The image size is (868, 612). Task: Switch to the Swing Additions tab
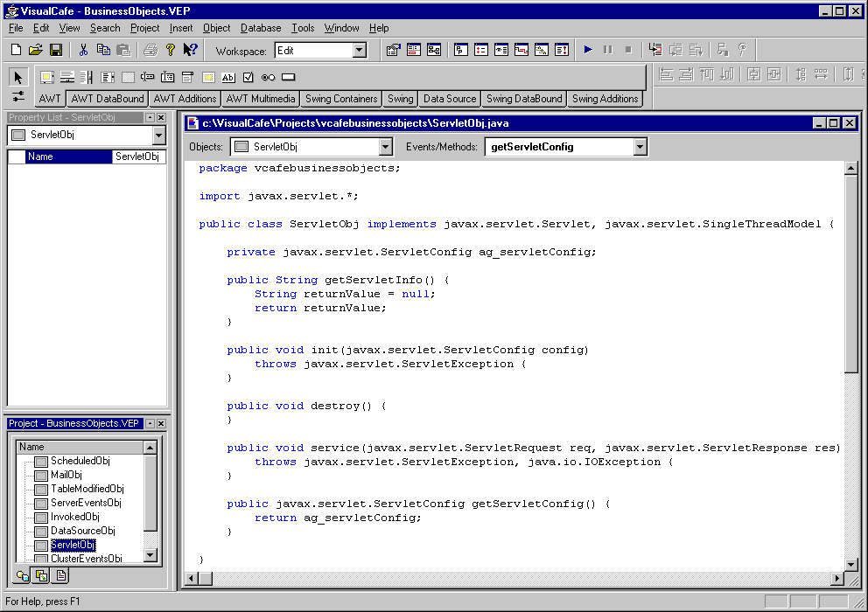605,99
